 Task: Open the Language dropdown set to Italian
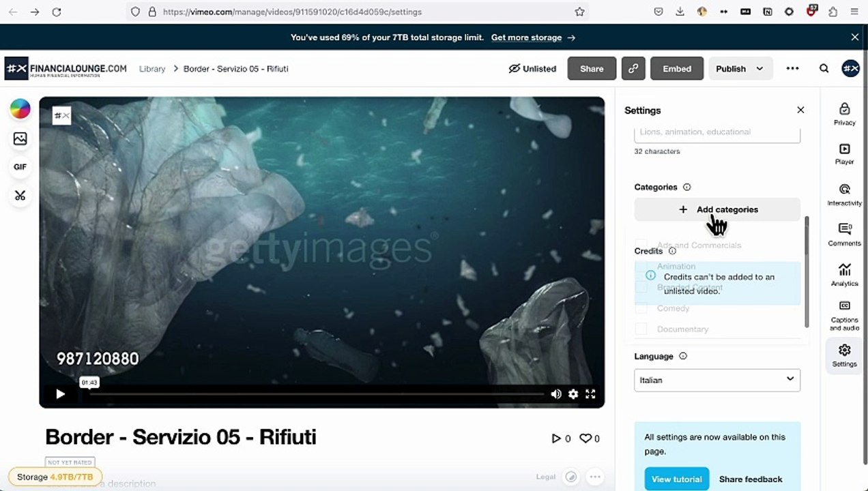click(717, 380)
